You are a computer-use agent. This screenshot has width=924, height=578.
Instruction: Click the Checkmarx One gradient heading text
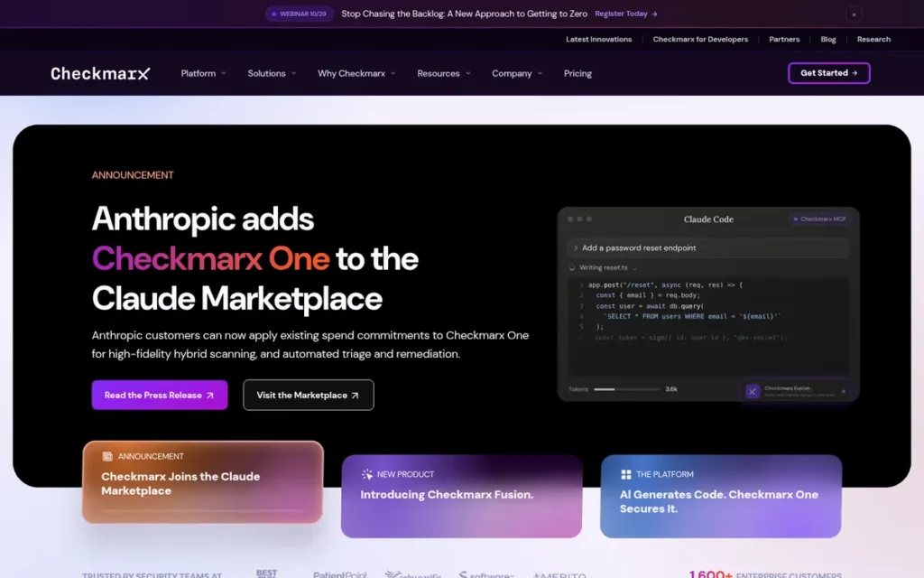(x=210, y=258)
